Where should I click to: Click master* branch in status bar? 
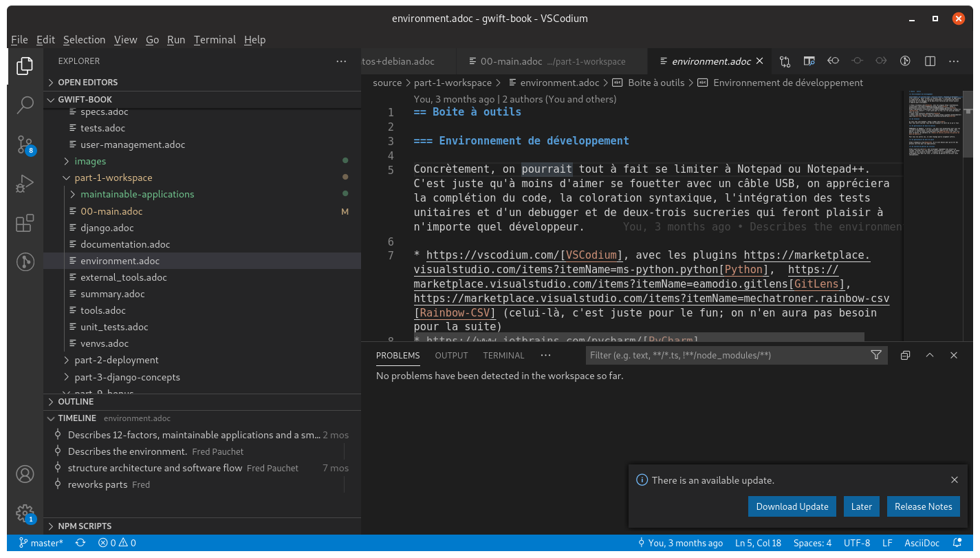(41, 543)
